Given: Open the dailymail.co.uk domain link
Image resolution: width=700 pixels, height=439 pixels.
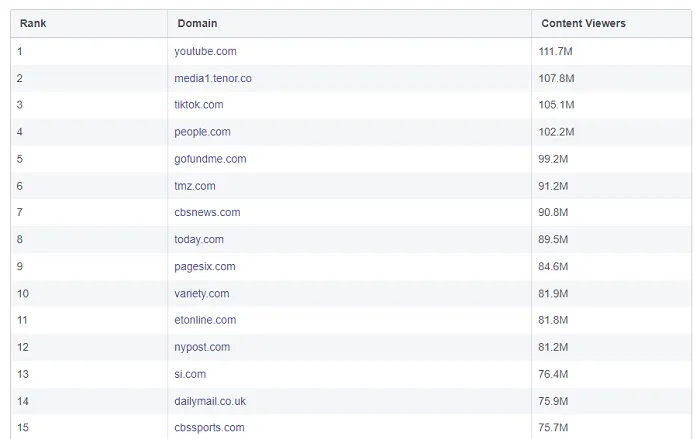Looking at the screenshot, I should click(210, 401).
